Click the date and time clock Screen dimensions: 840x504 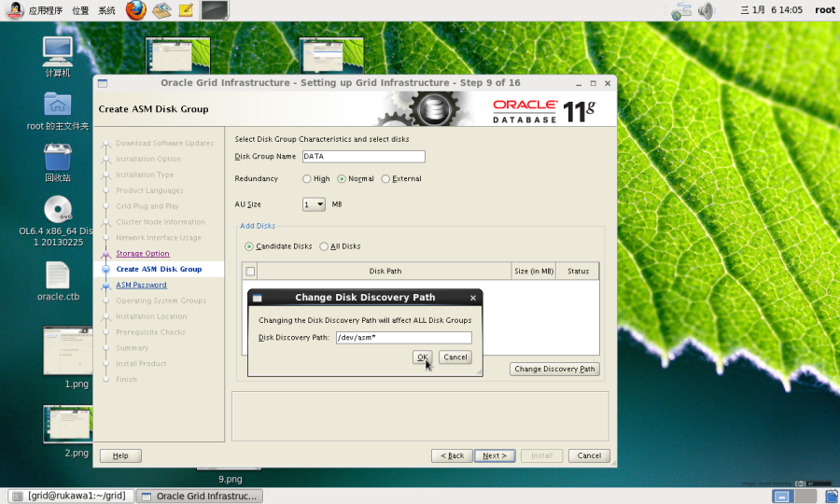tap(772, 10)
